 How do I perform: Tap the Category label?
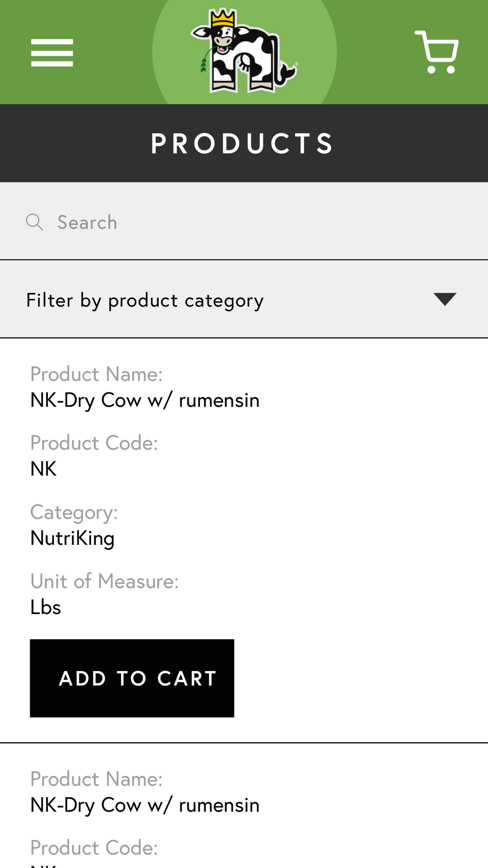74,513
